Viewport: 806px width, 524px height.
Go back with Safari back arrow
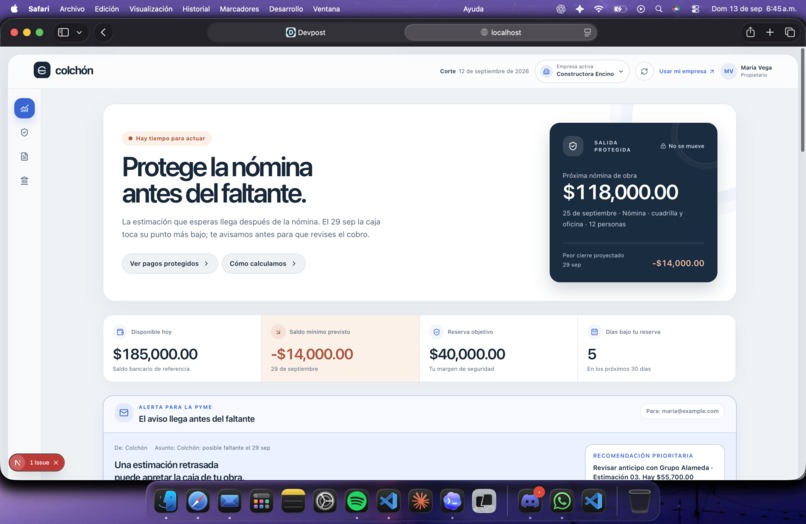coord(103,32)
